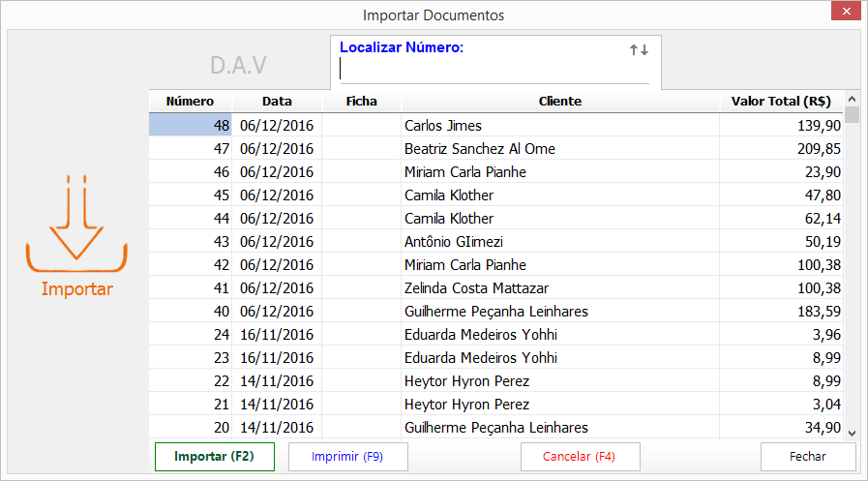
Task: Click the value 47,80
Action: tap(823, 195)
